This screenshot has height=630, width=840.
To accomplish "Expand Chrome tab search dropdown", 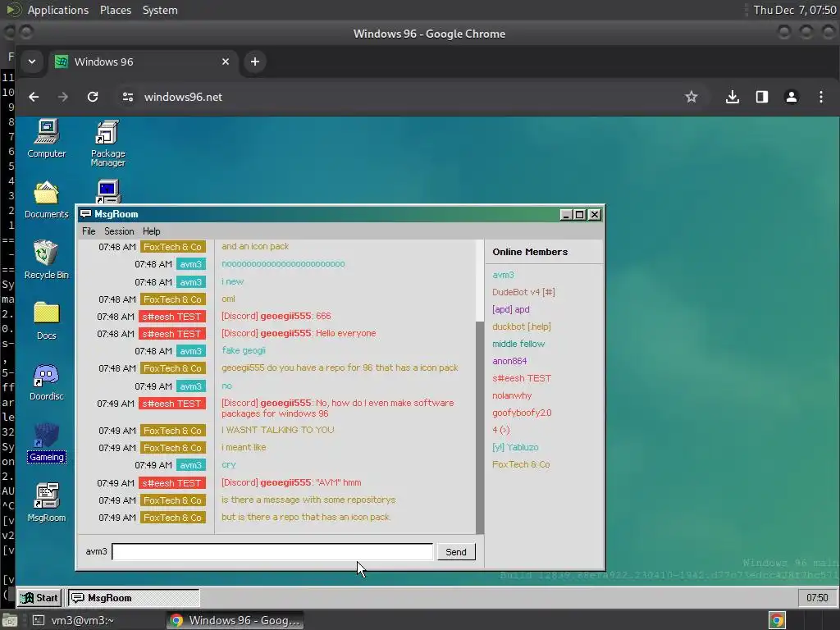I will click(32, 62).
